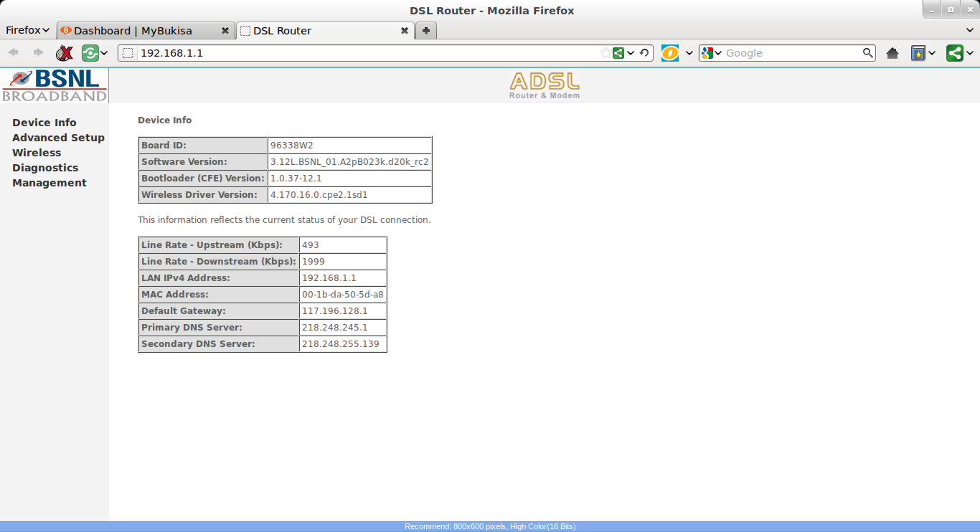The width and height of the screenshot is (980, 532).
Task: Click the orange add-on icon beside the URL bar
Action: pos(669,52)
